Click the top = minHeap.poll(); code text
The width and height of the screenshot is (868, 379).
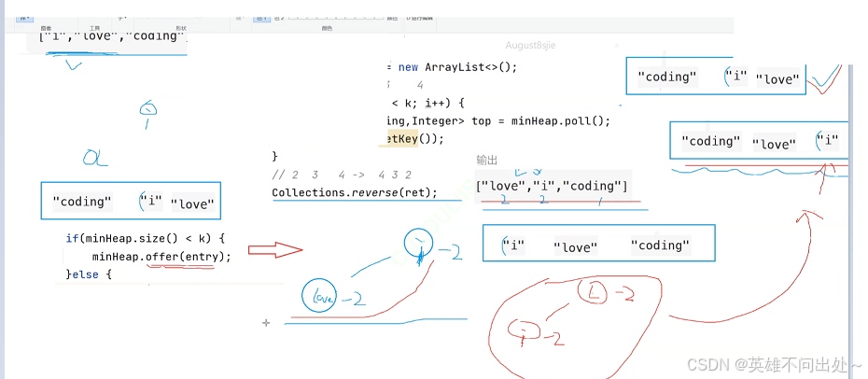(x=540, y=121)
